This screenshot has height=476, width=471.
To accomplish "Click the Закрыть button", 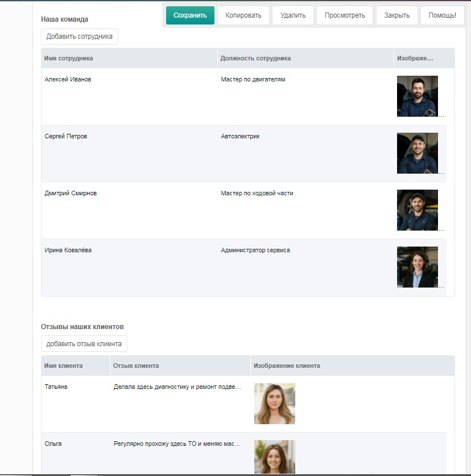I will coord(396,15).
